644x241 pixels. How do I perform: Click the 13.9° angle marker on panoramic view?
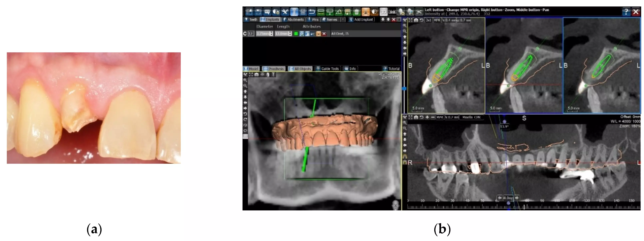point(504,127)
